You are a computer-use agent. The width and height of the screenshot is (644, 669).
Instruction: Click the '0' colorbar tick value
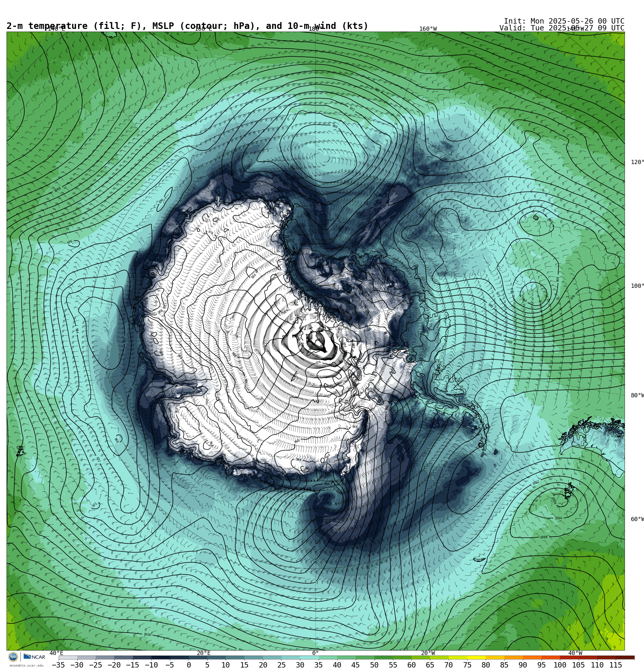(189, 665)
